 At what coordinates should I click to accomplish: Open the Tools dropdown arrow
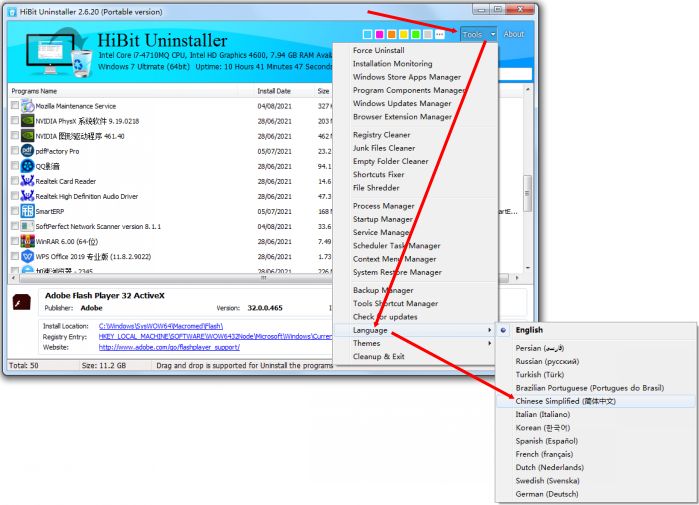click(x=493, y=34)
